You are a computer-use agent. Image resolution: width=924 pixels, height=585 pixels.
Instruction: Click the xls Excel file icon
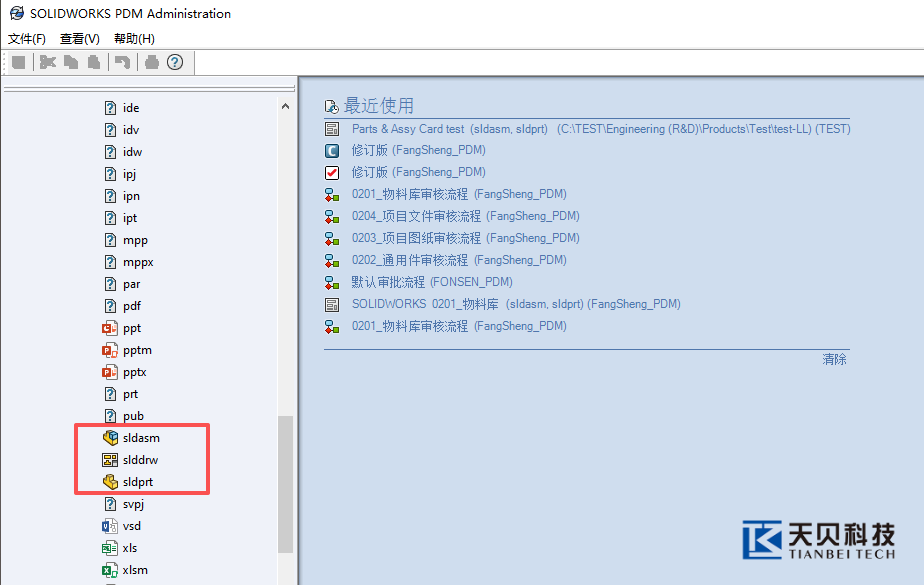coord(110,548)
